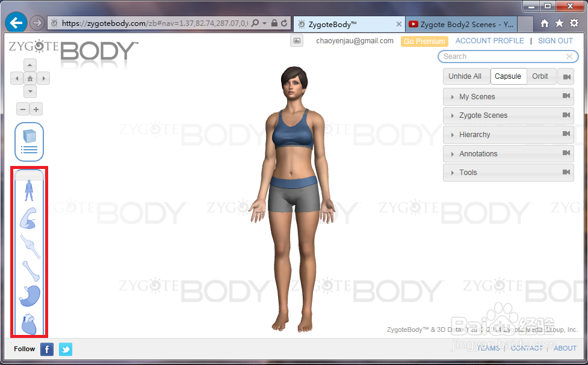Switch to Capsule navigation mode
588x365 pixels.
508,76
